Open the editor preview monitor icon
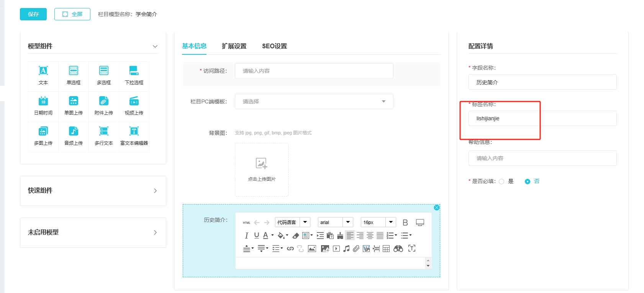Screen dimensions: 644x293 click(x=420, y=223)
